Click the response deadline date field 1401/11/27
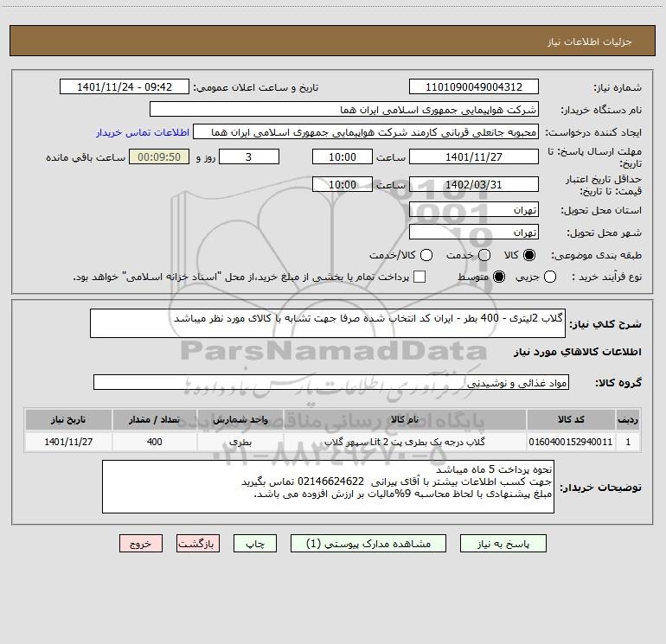666x644 pixels. [x=474, y=156]
